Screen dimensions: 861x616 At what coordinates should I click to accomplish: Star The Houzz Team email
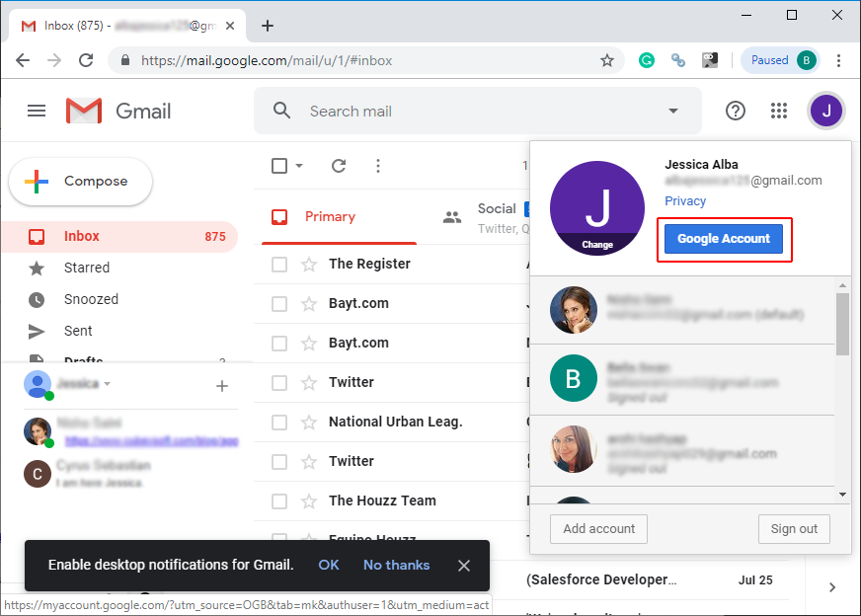(309, 501)
